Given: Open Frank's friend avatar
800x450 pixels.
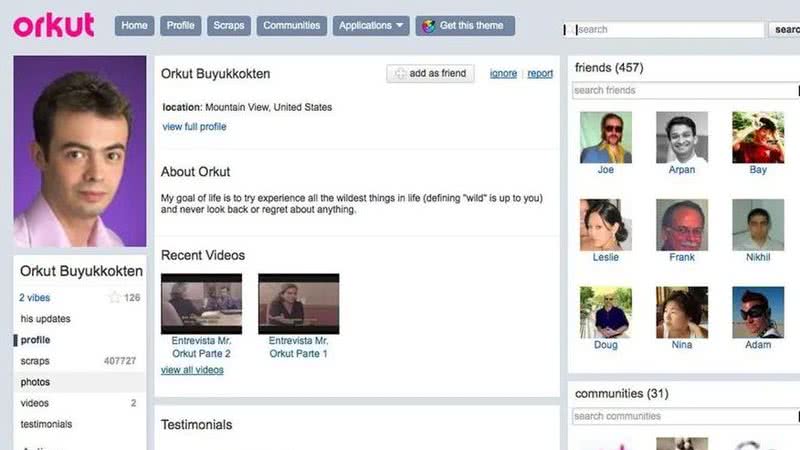Looking at the screenshot, I should [x=682, y=225].
